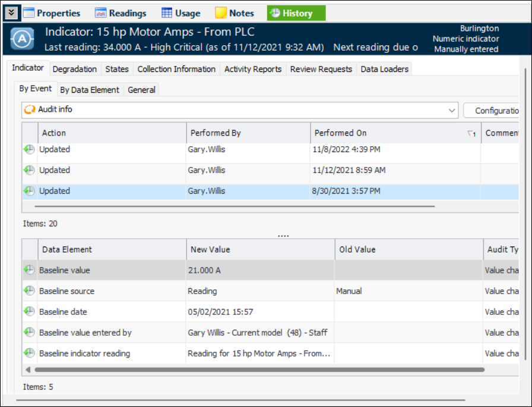This screenshot has width=532, height=407.
Task: Switch to the Readings section
Action: [x=121, y=13]
